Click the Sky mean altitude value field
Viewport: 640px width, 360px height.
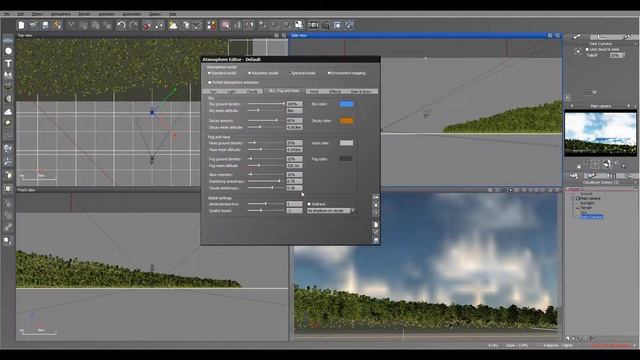pos(294,111)
